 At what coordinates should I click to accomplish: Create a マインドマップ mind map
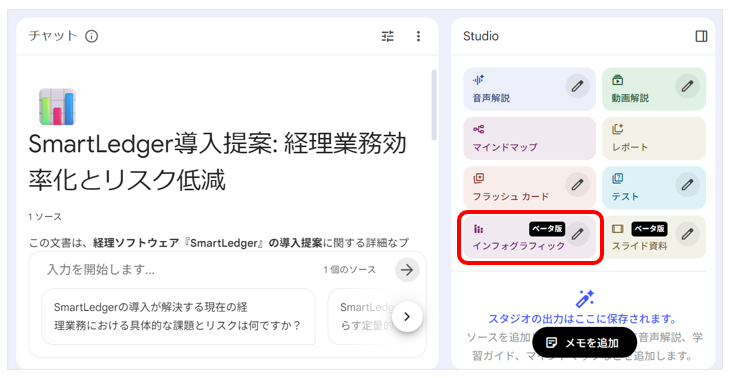click(x=530, y=138)
